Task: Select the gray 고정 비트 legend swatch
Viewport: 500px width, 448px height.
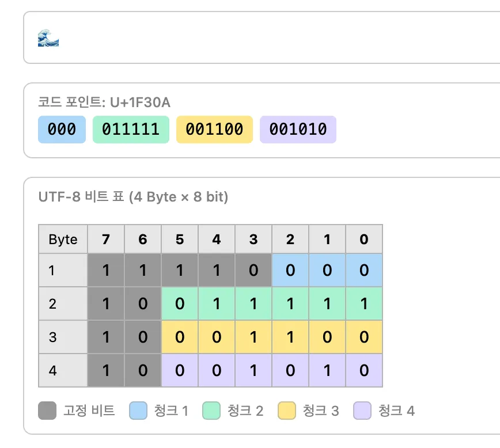Action: point(47,411)
